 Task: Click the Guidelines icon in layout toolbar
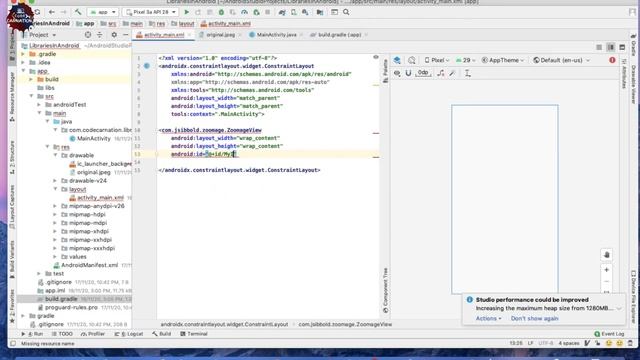click(468, 73)
